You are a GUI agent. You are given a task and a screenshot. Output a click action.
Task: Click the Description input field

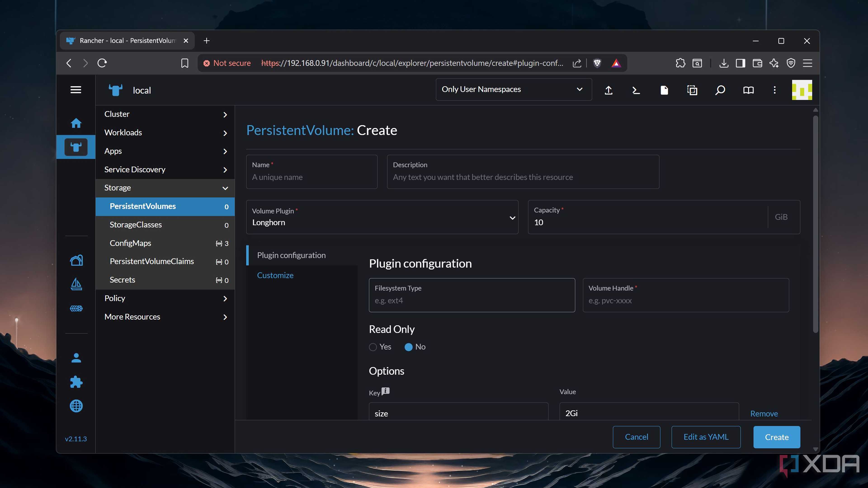[523, 172]
